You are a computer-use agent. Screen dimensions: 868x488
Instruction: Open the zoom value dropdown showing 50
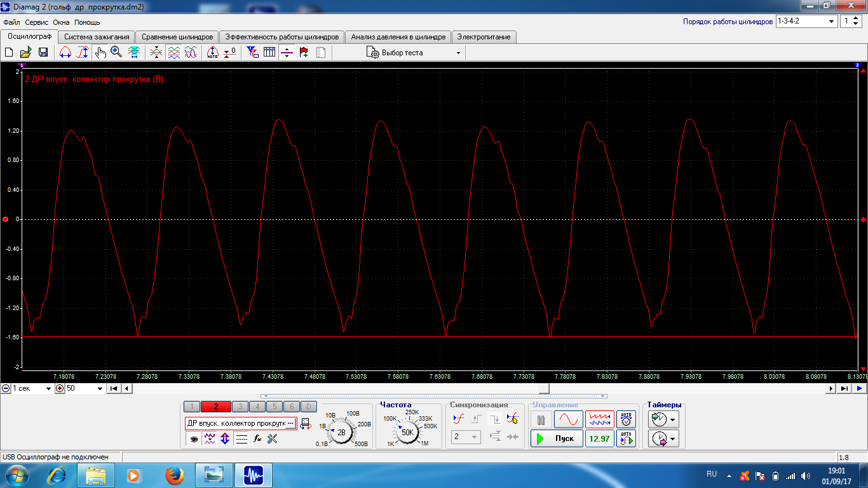coord(85,388)
